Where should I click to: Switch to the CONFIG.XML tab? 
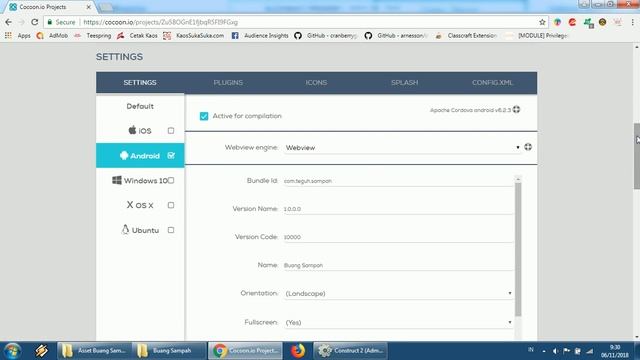493,82
